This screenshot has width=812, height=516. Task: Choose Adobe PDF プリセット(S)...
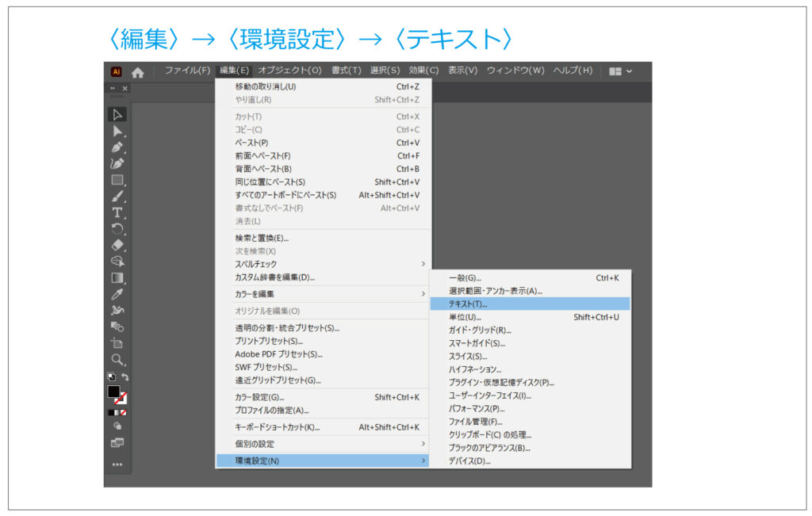323,354
